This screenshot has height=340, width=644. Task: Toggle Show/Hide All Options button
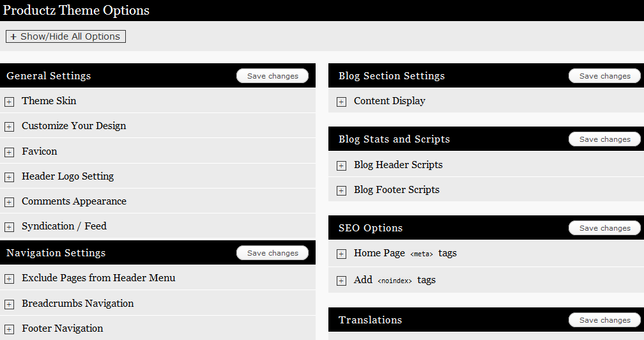point(66,36)
